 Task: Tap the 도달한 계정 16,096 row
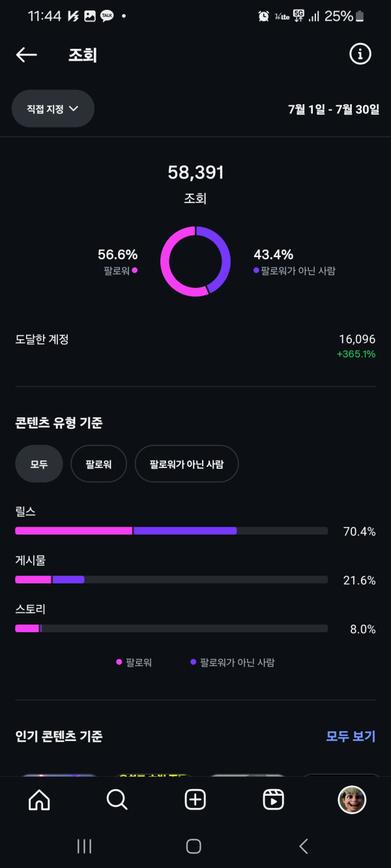pyautogui.click(x=195, y=346)
